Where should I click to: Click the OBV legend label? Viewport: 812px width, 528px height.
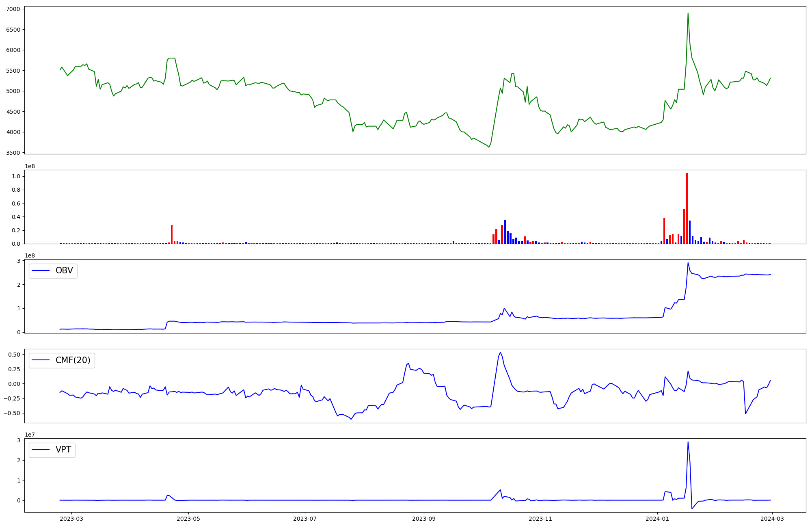pyautogui.click(x=64, y=270)
